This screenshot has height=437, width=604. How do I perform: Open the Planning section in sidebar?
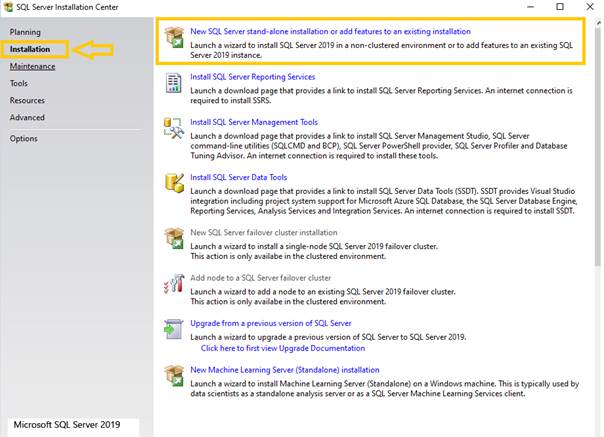[26, 32]
